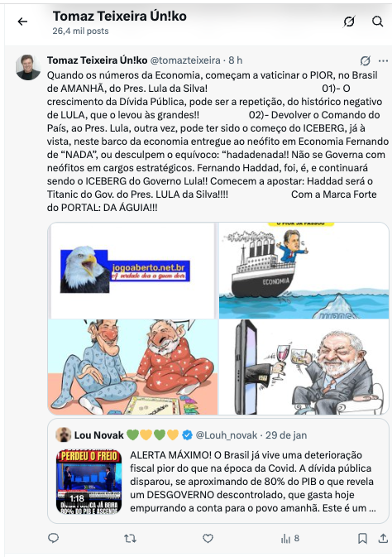
Task: Share the post via upload arrow icon
Action: [383, 538]
